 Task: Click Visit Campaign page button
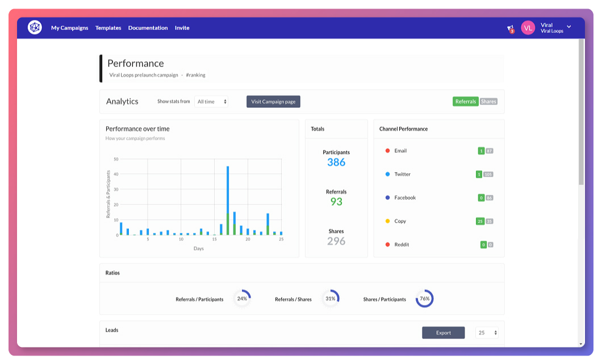click(273, 102)
